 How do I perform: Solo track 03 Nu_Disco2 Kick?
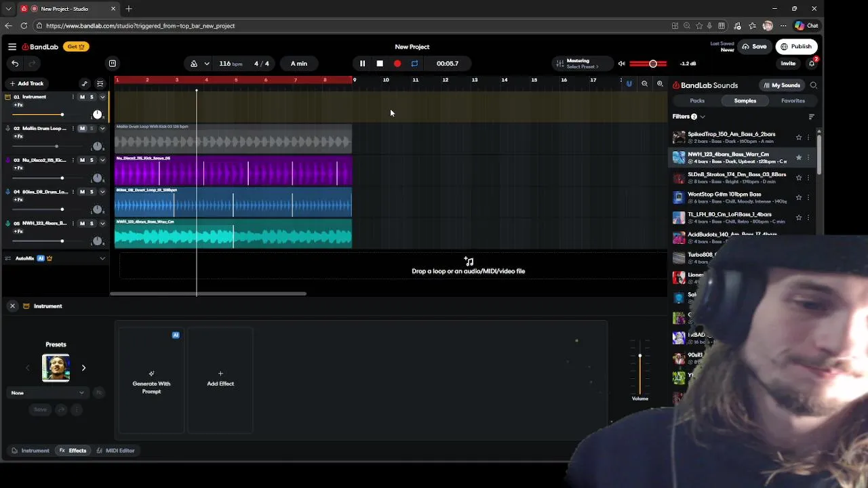(92, 160)
